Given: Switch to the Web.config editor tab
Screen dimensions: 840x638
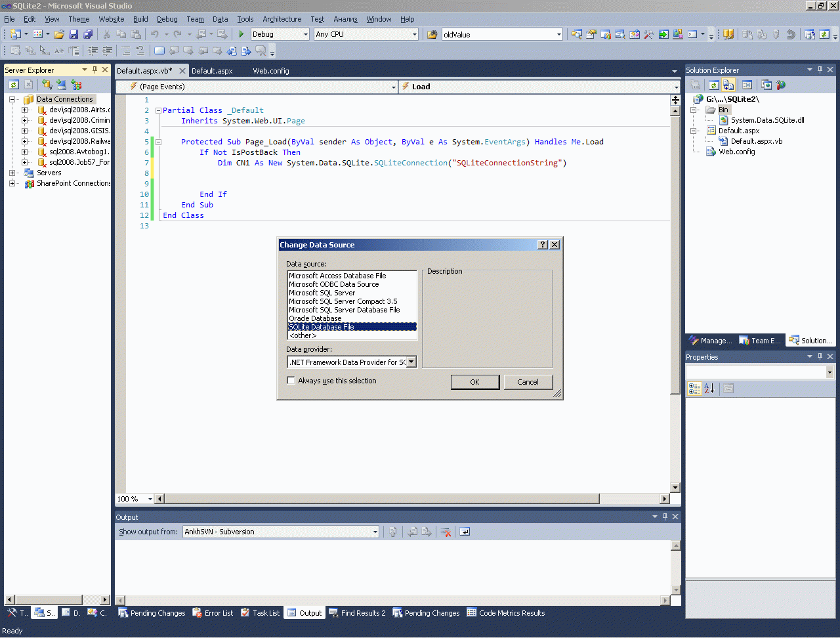Looking at the screenshot, I should click(x=271, y=71).
